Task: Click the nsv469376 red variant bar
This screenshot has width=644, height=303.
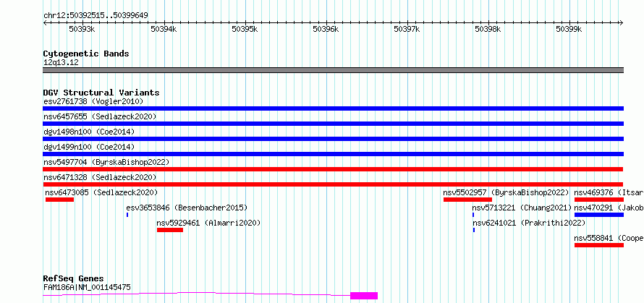Action: click(599, 200)
